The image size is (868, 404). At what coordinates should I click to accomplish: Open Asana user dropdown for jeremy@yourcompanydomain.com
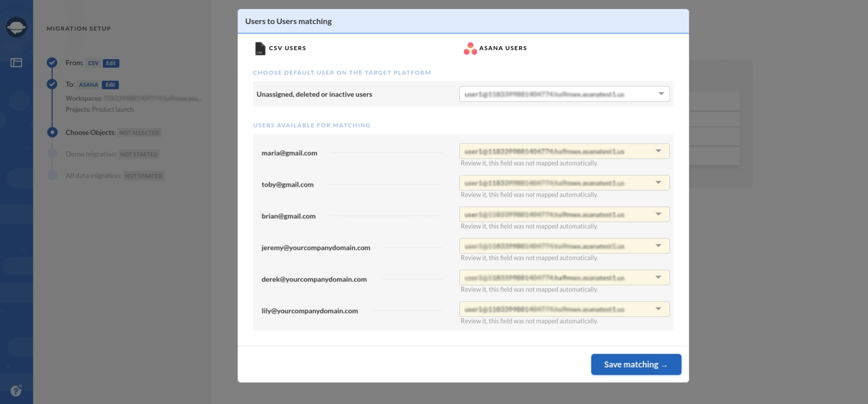[564, 246]
